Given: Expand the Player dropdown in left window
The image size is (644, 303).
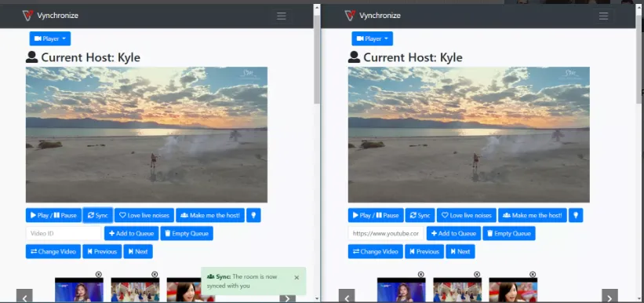Looking at the screenshot, I should [50, 38].
